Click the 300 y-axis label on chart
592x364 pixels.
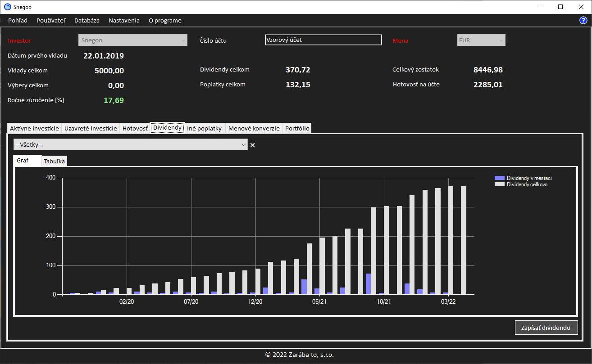51,207
